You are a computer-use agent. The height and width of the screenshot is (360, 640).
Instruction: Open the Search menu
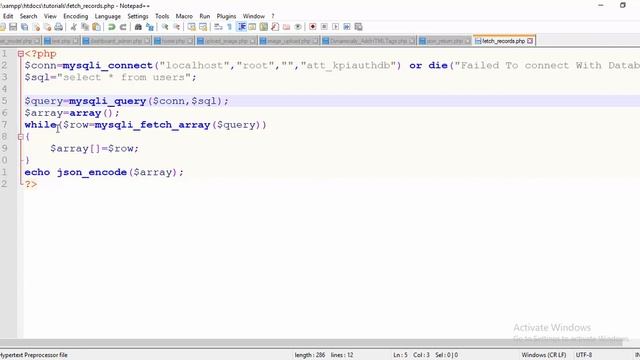coord(29,16)
